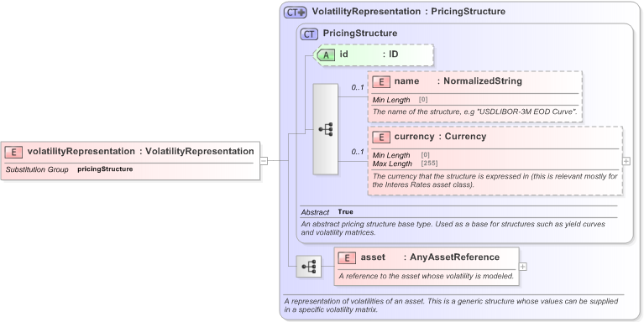Screen dimensions: 644x322
Task: Click the E icon of name element
Action: (x=381, y=82)
